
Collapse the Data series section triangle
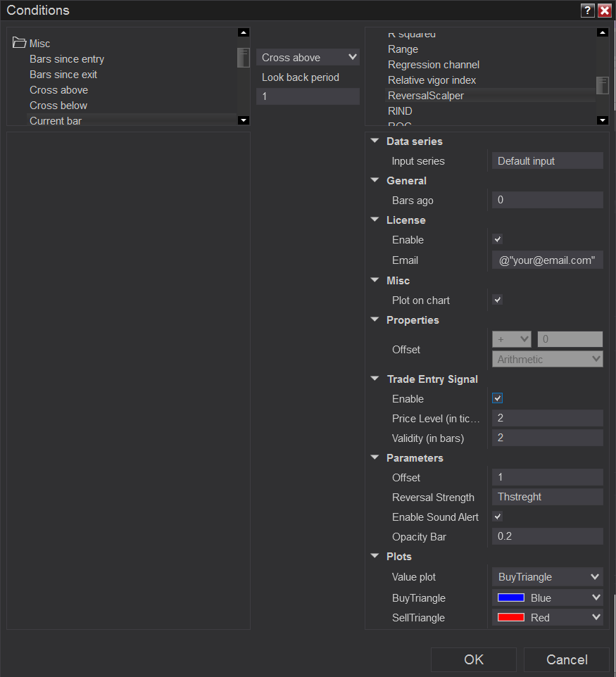pyautogui.click(x=375, y=141)
